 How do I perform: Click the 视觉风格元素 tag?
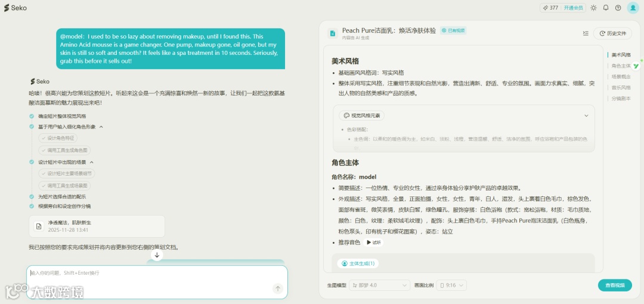click(x=361, y=116)
